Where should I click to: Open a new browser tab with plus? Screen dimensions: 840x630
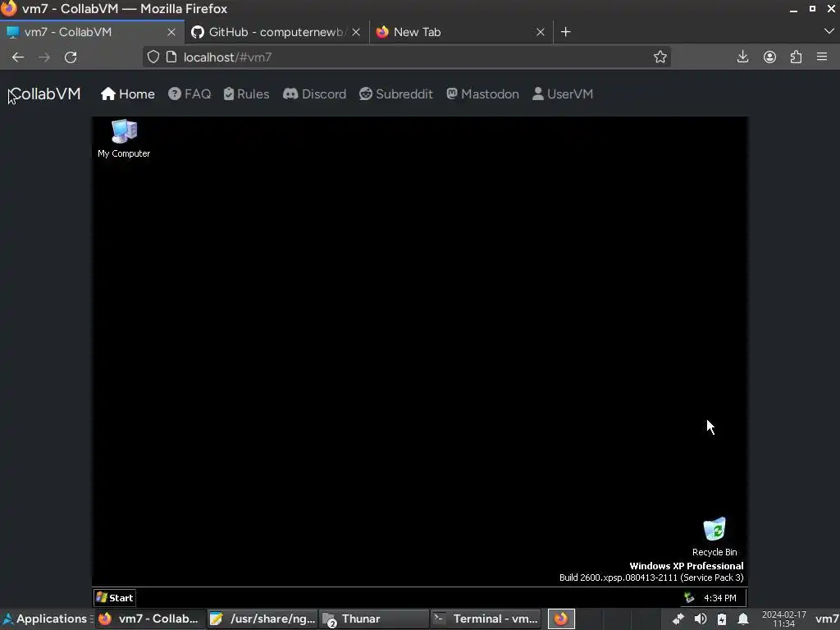point(566,32)
